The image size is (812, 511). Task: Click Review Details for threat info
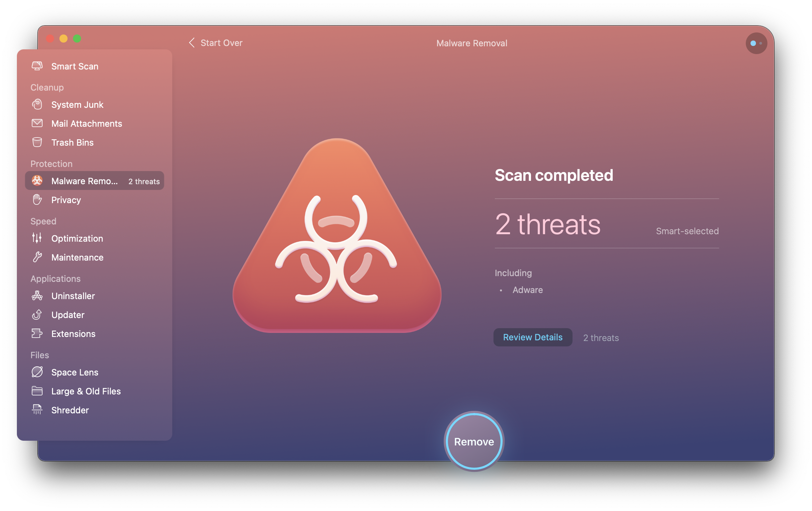[x=531, y=337]
